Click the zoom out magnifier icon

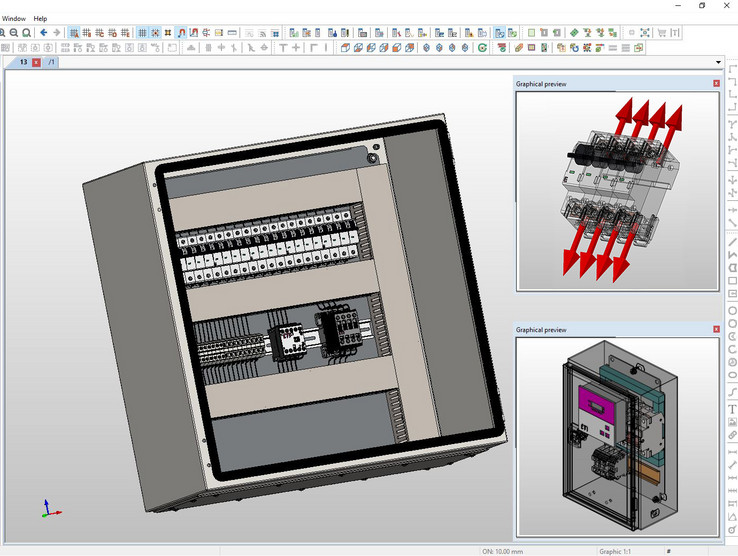point(14,32)
